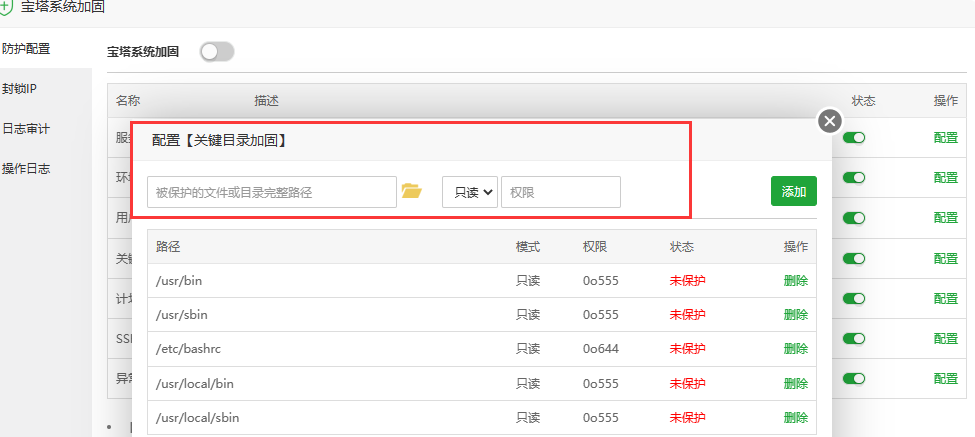Close the 关键目录加固 config dialog
This screenshot has height=437, width=975.
pyautogui.click(x=829, y=121)
